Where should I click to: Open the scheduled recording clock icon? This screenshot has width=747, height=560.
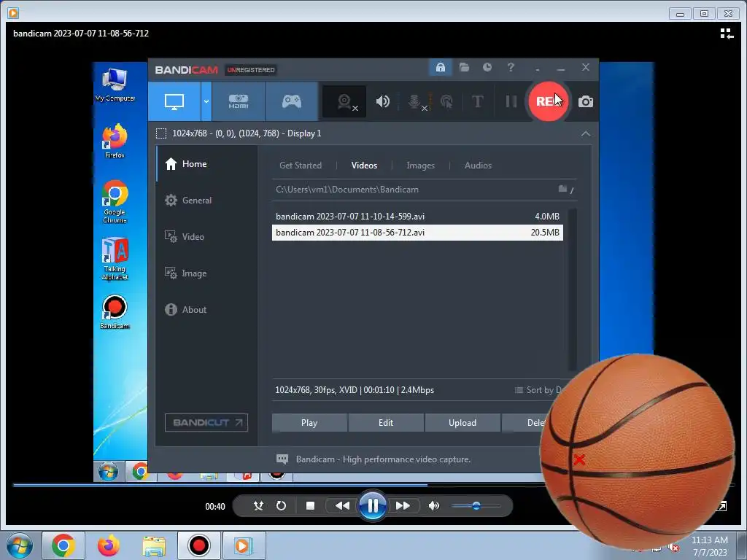click(x=487, y=67)
